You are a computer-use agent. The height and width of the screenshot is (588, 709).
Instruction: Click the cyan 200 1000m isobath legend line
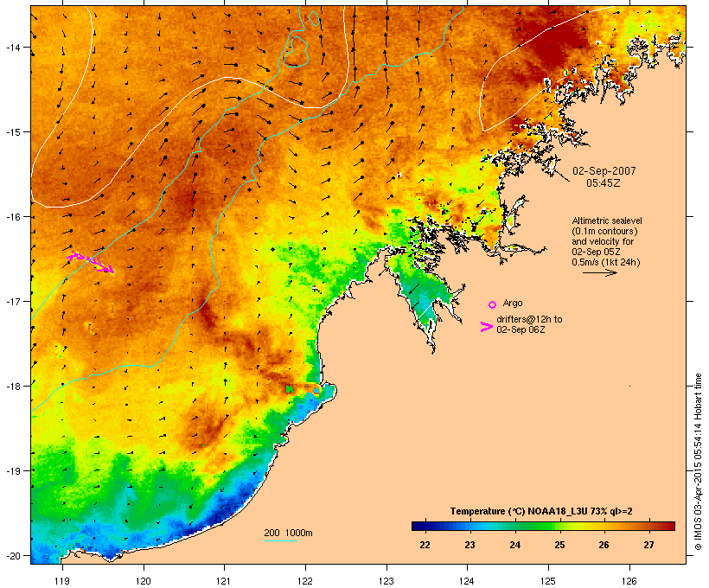[280, 540]
